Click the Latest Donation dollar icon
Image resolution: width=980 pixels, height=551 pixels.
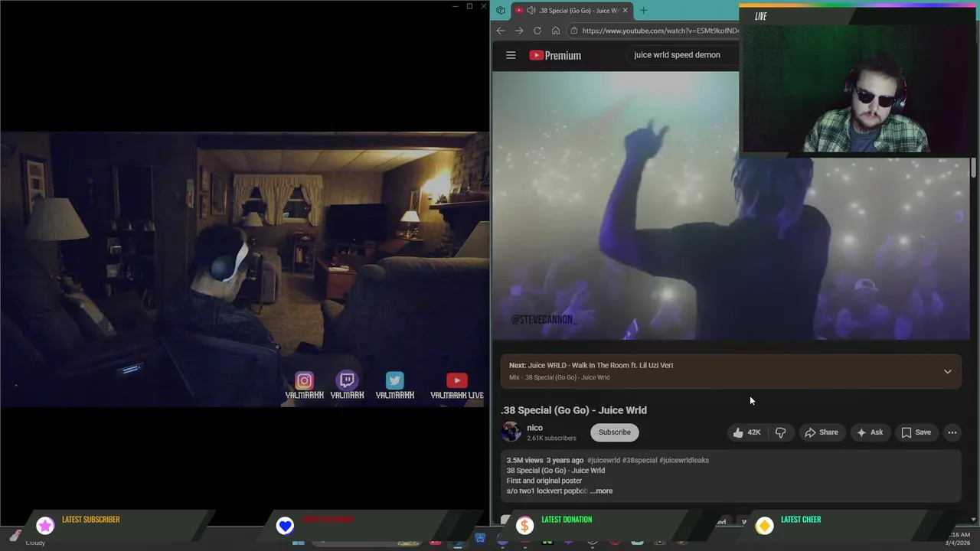coord(524,526)
